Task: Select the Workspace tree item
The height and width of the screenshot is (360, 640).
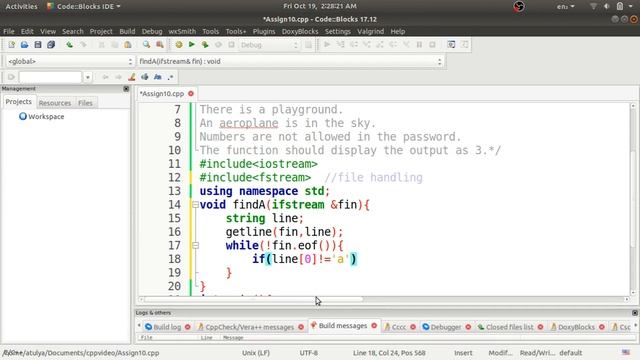Action: pyautogui.click(x=46, y=116)
